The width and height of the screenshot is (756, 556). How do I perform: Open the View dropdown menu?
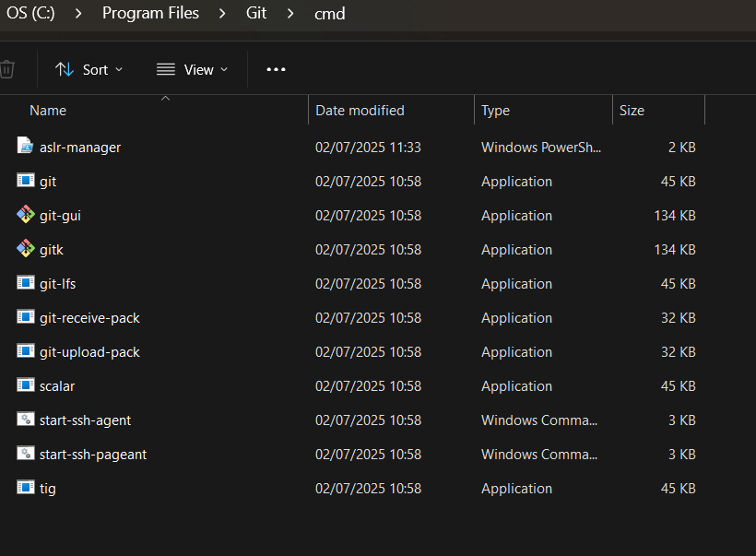(192, 69)
